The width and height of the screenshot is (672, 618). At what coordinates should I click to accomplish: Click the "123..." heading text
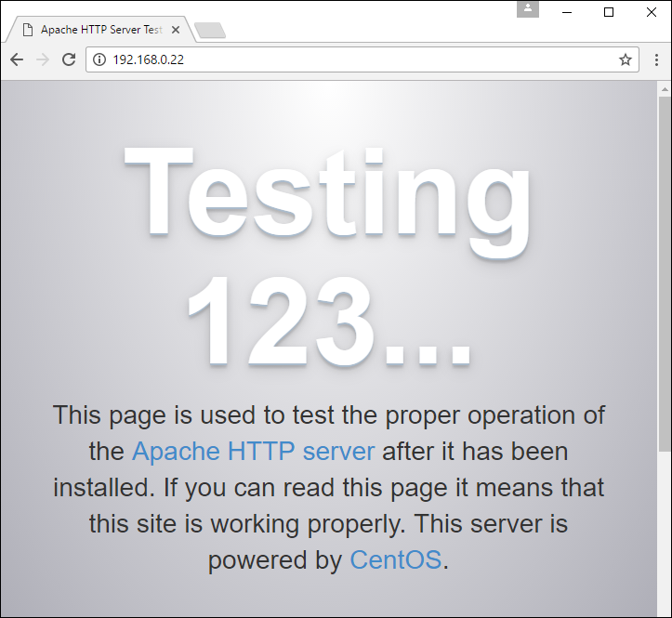tap(330, 321)
